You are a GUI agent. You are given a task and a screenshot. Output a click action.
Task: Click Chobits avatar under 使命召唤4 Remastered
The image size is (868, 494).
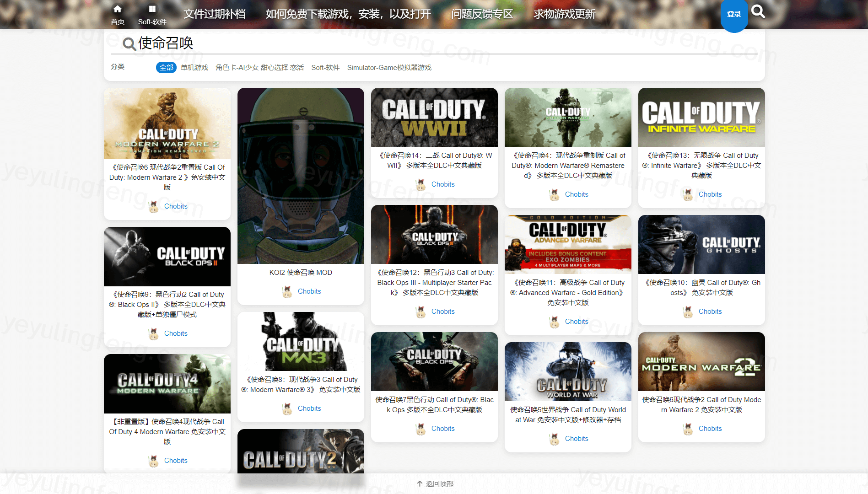tap(555, 194)
